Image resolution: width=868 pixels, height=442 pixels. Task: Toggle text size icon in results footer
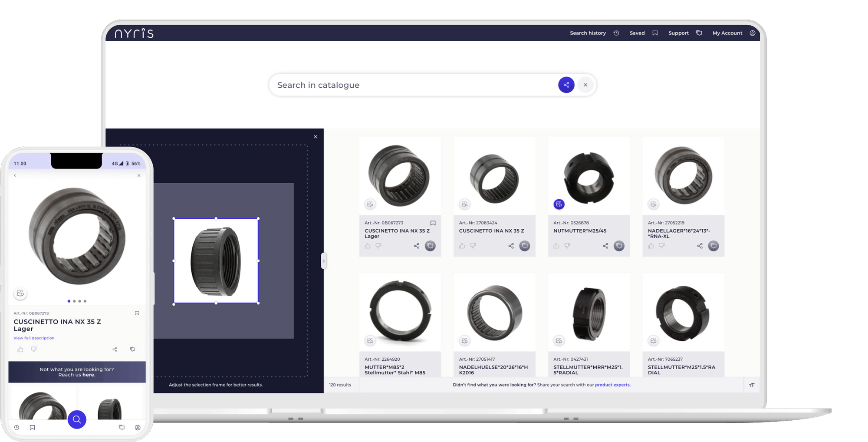(752, 385)
